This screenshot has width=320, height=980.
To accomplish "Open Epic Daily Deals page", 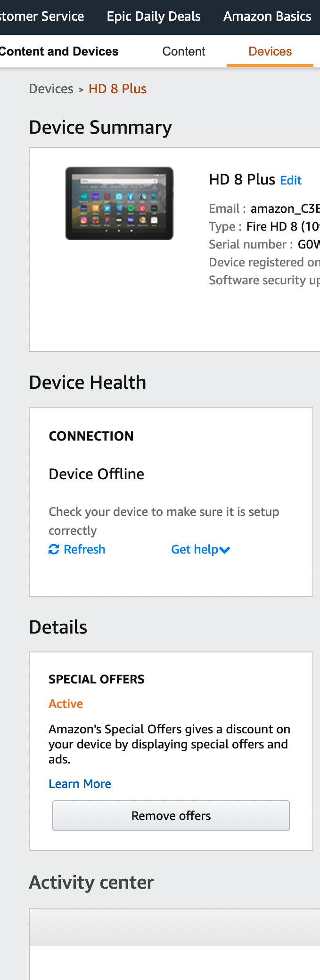I will [154, 16].
